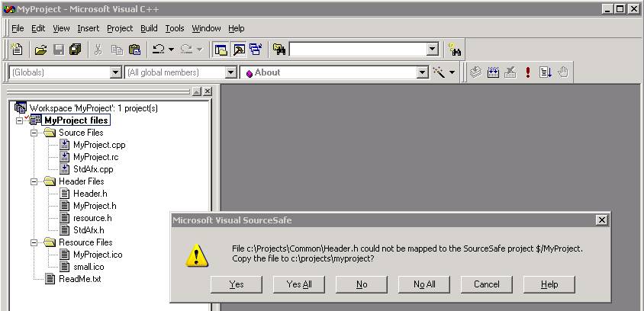
Task: Click the Paste toolbar icon
Action: click(x=134, y=50)
